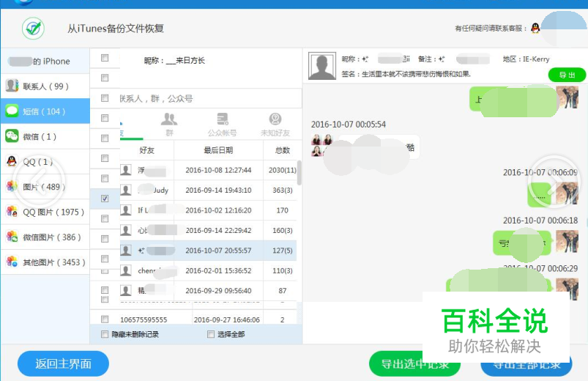Click the green 导出选中记录 button
The image size is (588, 381).
(x=414, y=363)
